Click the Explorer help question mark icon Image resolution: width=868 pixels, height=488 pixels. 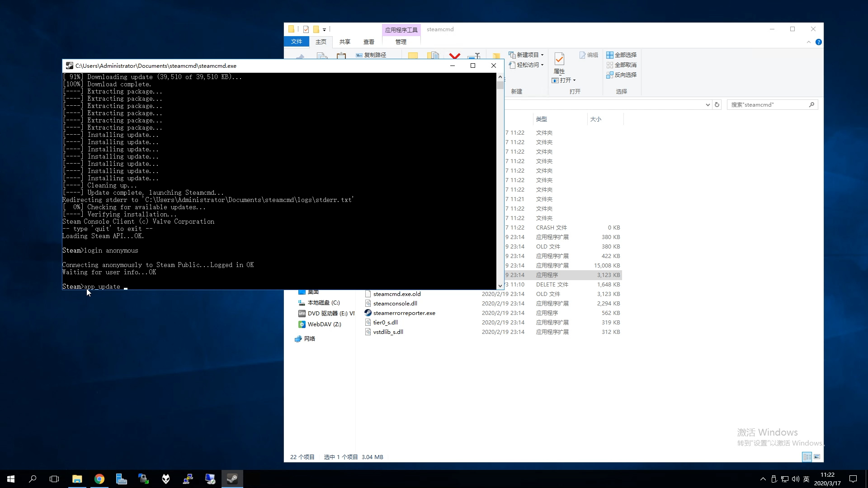coord(818,42)
